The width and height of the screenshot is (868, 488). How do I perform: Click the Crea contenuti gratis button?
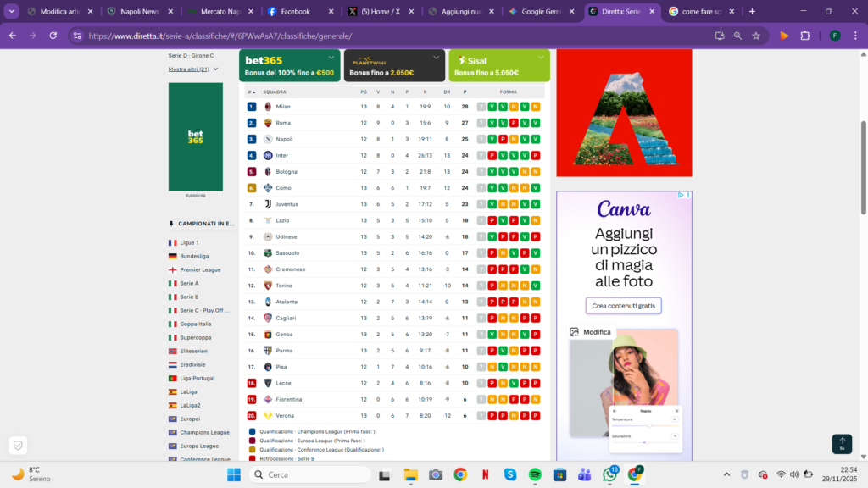pos(623,305)
